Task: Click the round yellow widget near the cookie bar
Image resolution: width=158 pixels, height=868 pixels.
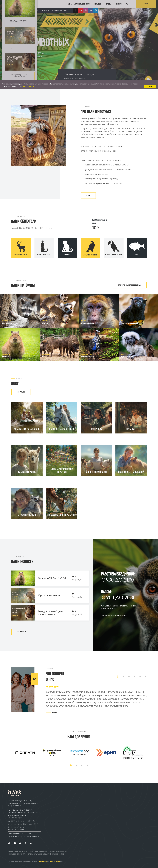Action: [148, 79]
